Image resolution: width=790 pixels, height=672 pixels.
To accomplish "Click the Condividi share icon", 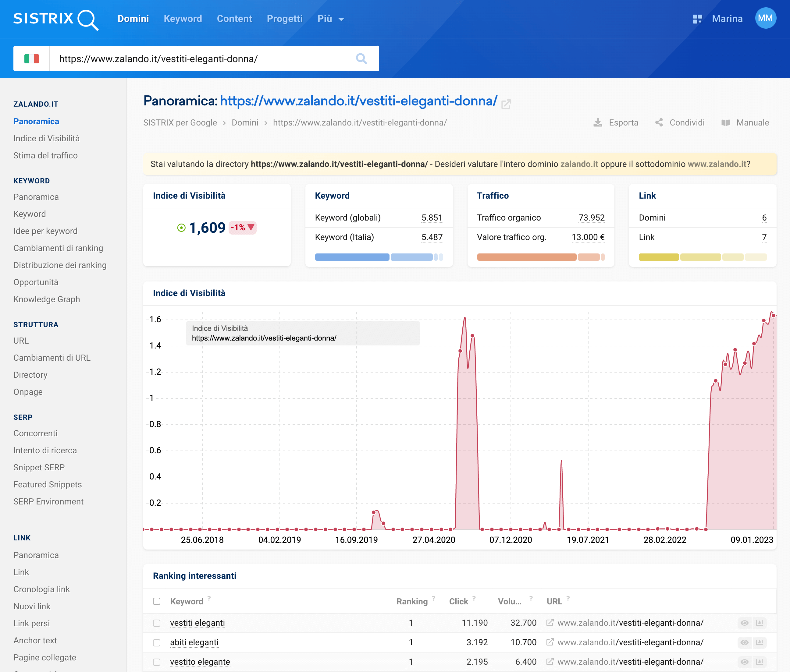I will click(659, 123).
